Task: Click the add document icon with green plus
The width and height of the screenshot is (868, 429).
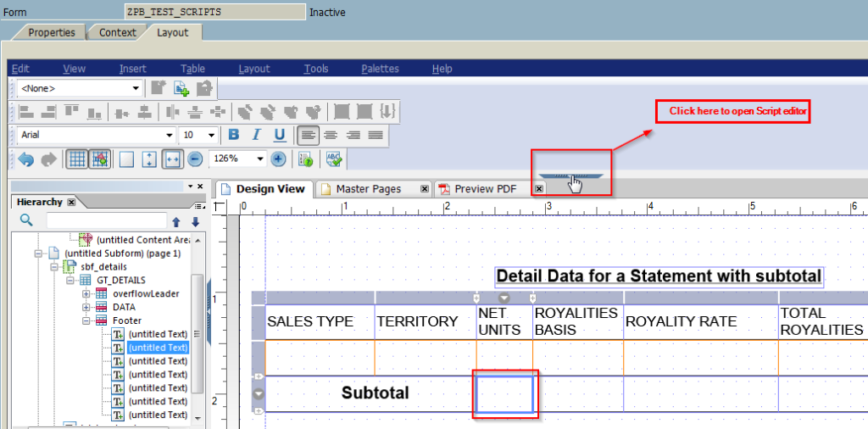Action: tap(181, 87)
